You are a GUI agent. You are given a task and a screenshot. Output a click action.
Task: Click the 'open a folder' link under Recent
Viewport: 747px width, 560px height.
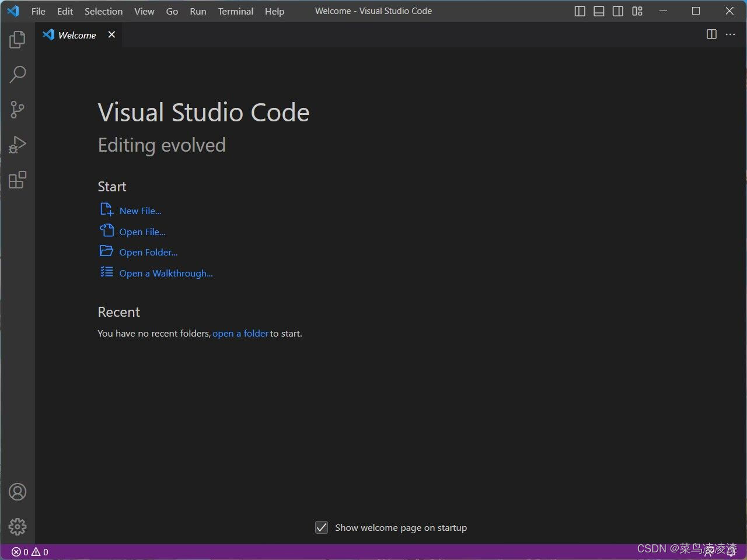[240, 334]
